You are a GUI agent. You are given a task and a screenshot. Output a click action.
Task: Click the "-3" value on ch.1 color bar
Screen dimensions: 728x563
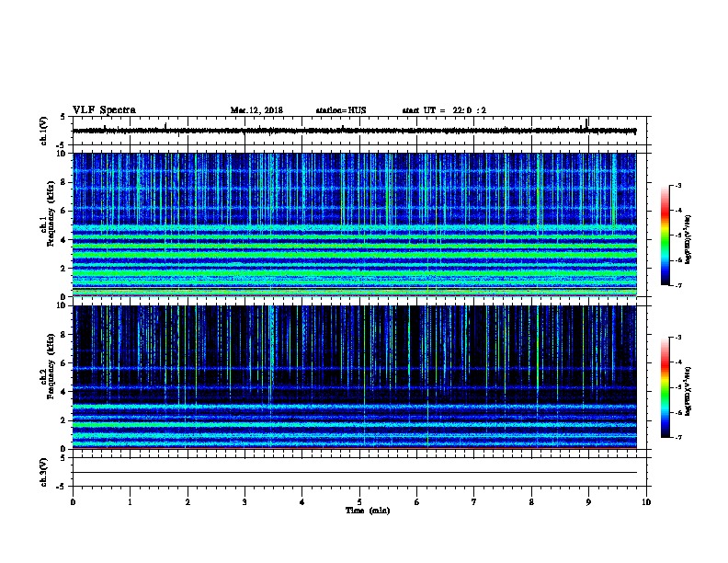pyautogui.click(x=678, y=186)
